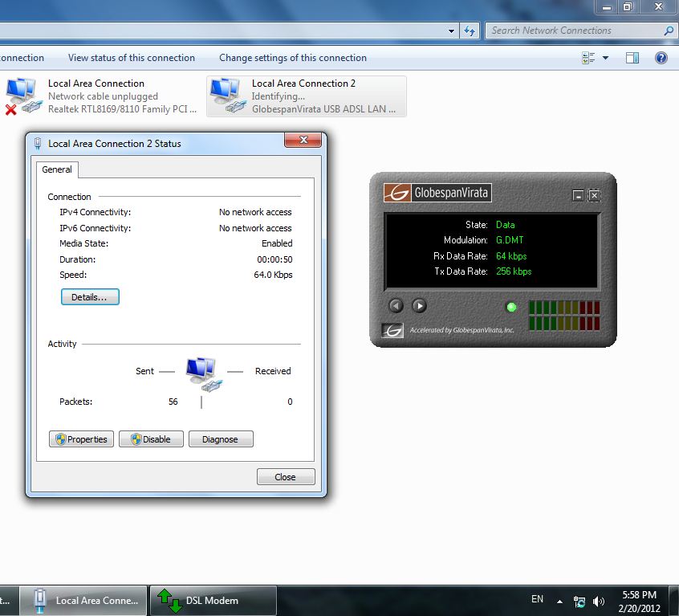The image size is (679, 616).
Task: Click the sent packets count 56
Action: pyautogui.click(x=173, y=402)
